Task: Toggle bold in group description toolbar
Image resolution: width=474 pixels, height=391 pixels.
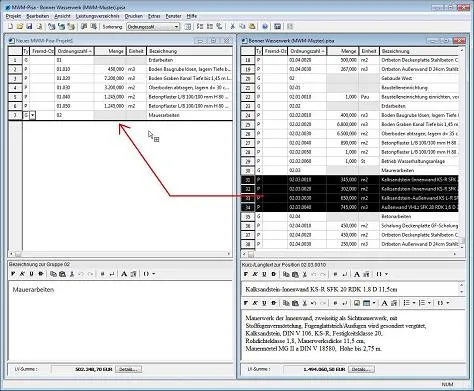Action: [x=13, y=274]
